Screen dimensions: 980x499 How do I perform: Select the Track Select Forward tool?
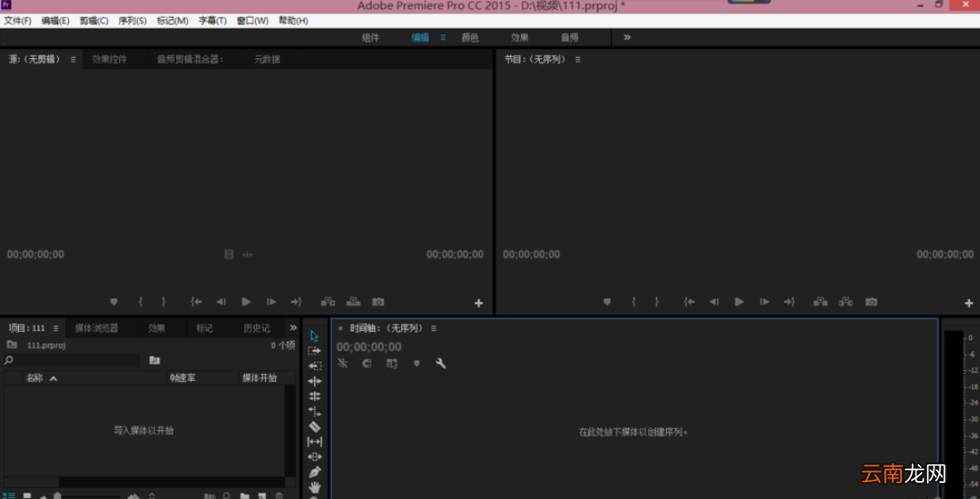(x=314, y=351)
